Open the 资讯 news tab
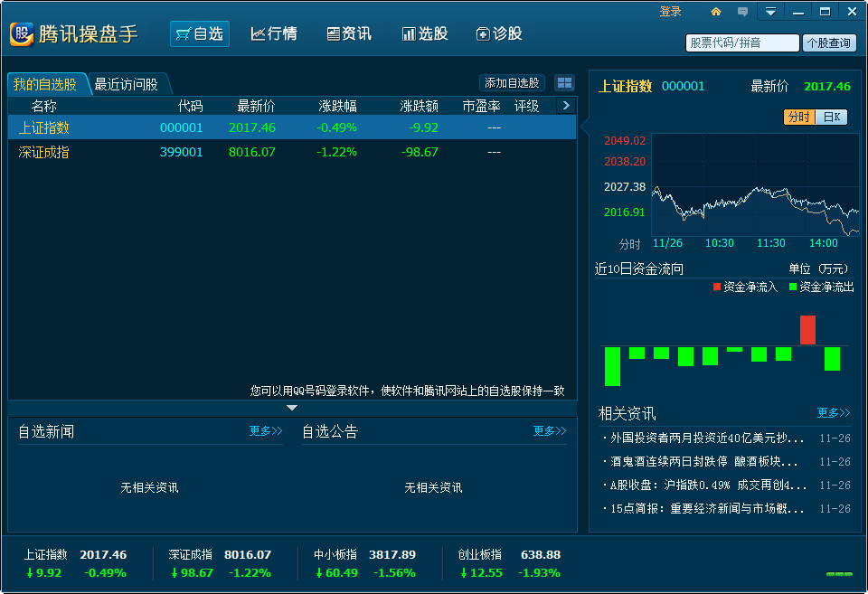The image size is (868, 594). (x=349, y=33)
